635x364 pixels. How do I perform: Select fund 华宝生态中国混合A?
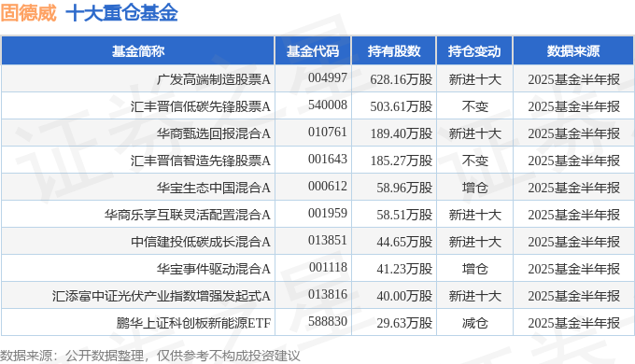pos(214,188)
